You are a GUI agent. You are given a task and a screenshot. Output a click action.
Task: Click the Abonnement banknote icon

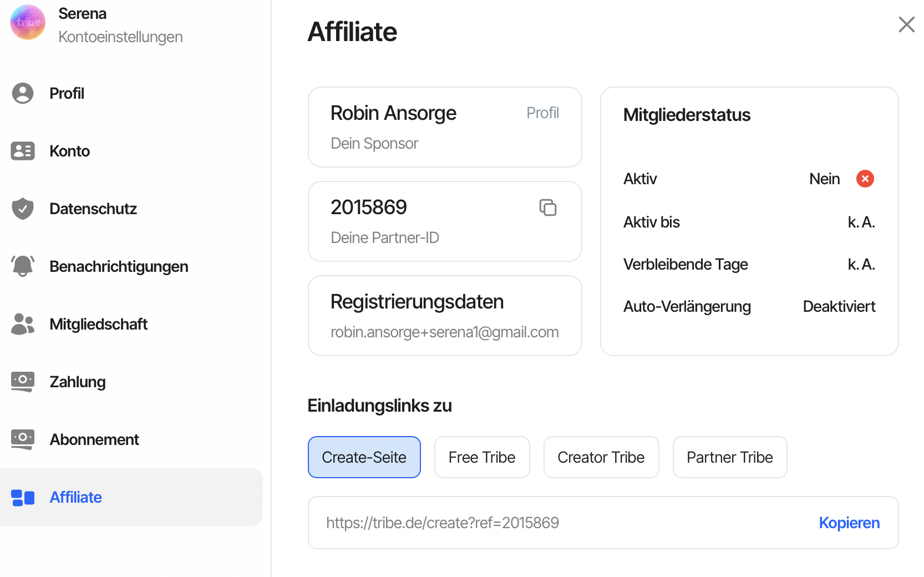pos(23,439)
